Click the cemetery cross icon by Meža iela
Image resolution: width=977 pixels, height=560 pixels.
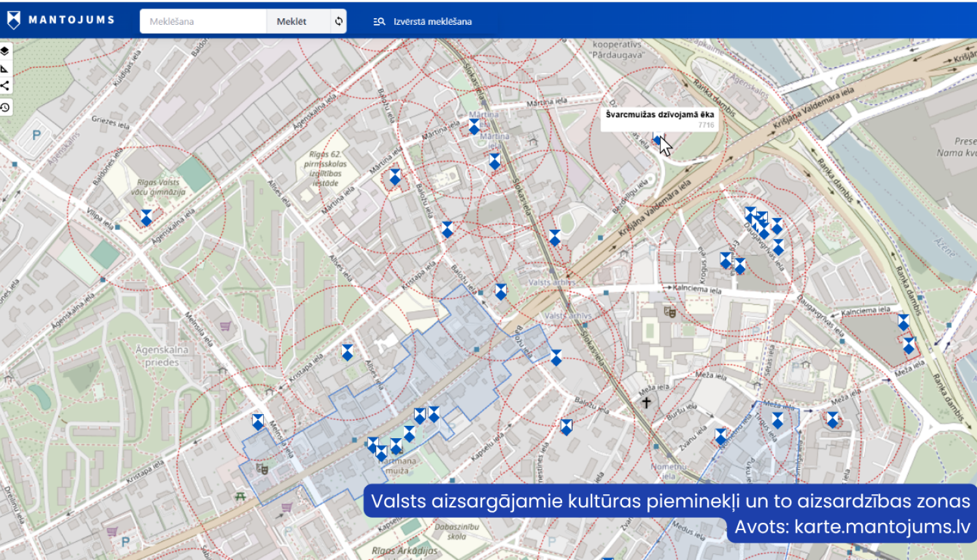tap(646, 402)
